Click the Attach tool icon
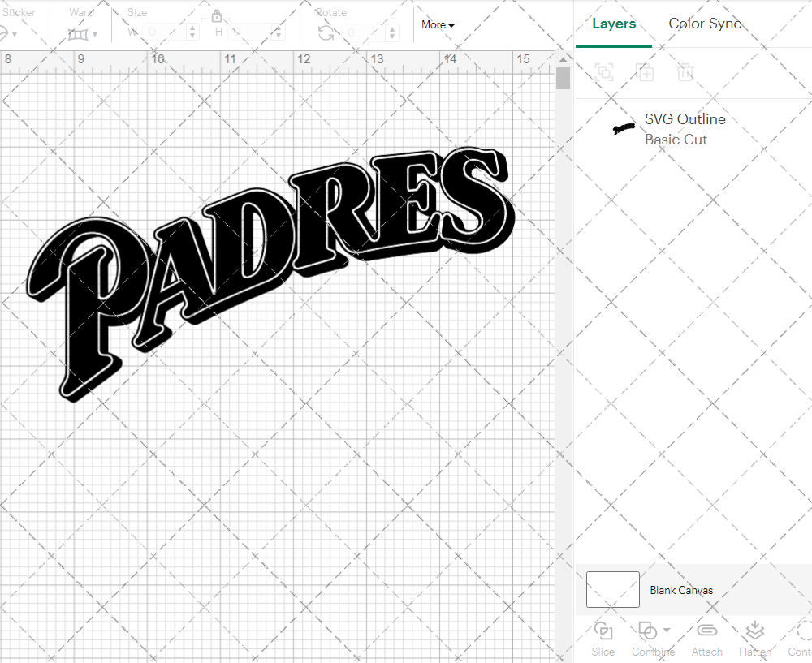Image resolution: width=812 pixels, height=663 pixels. (707, 631)
